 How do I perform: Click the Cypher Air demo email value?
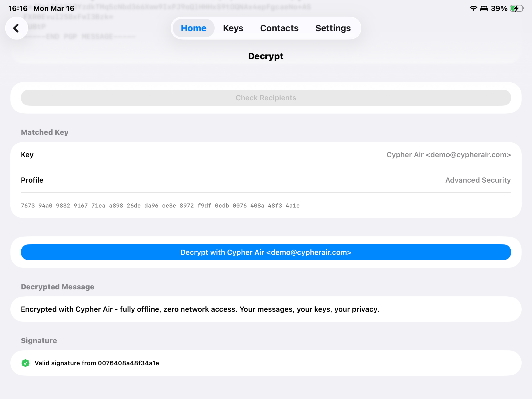(x=448, y=155)
